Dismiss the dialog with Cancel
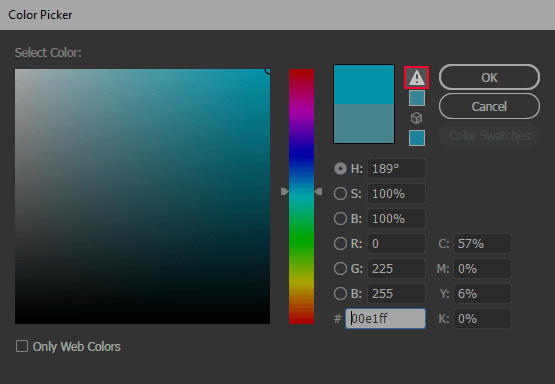Screen dimensions: 555x384 (489, 106)
